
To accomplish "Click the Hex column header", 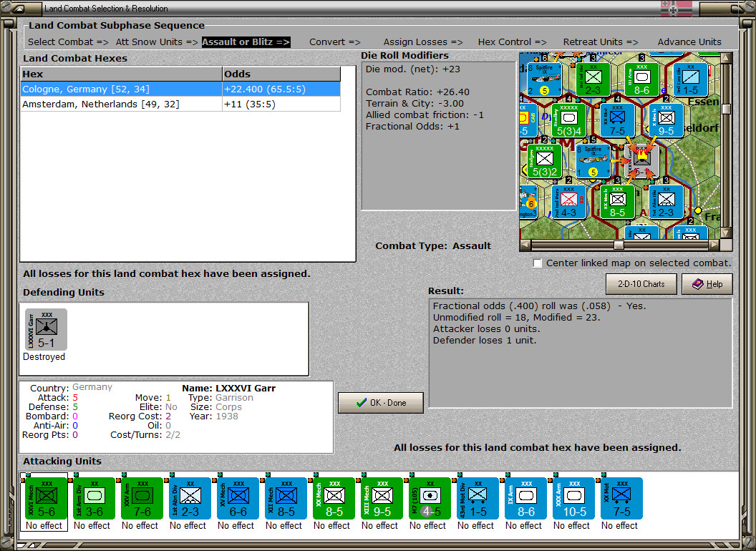I will pos(122,74).
